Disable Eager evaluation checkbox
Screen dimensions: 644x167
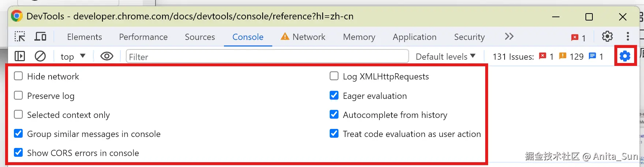click(x=334, y=96)
